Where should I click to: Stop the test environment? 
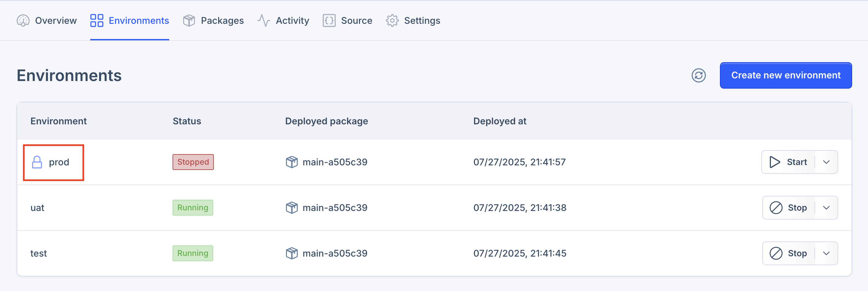click(788, 253)
